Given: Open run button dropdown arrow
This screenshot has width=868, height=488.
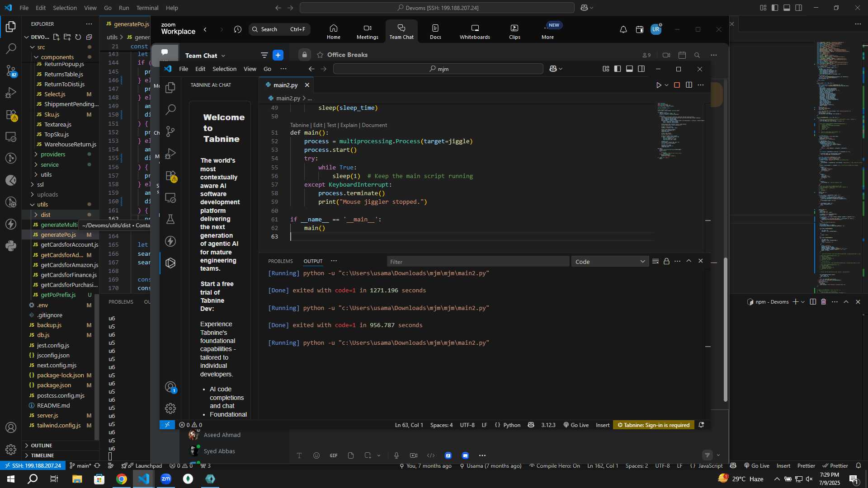Looking at the screenshot, I should (666, 85).
